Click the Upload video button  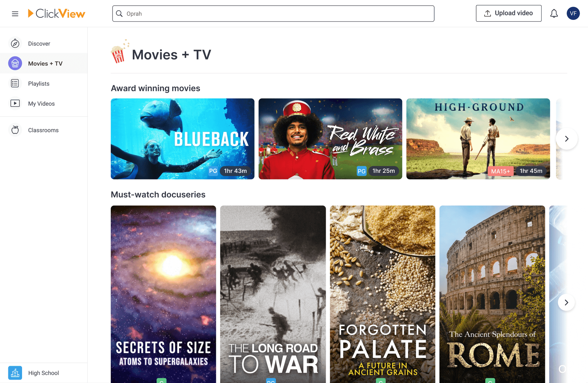tap(508, 13)
